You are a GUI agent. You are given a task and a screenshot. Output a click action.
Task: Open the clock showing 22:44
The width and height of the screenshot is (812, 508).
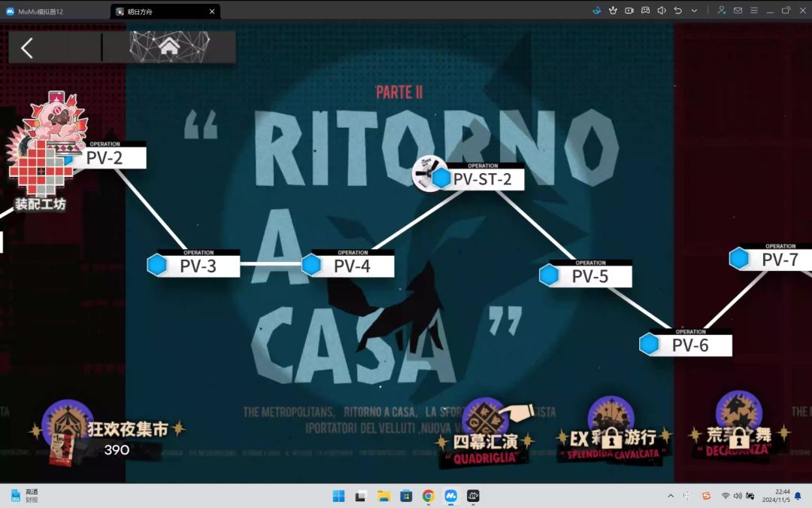[776, 495]
